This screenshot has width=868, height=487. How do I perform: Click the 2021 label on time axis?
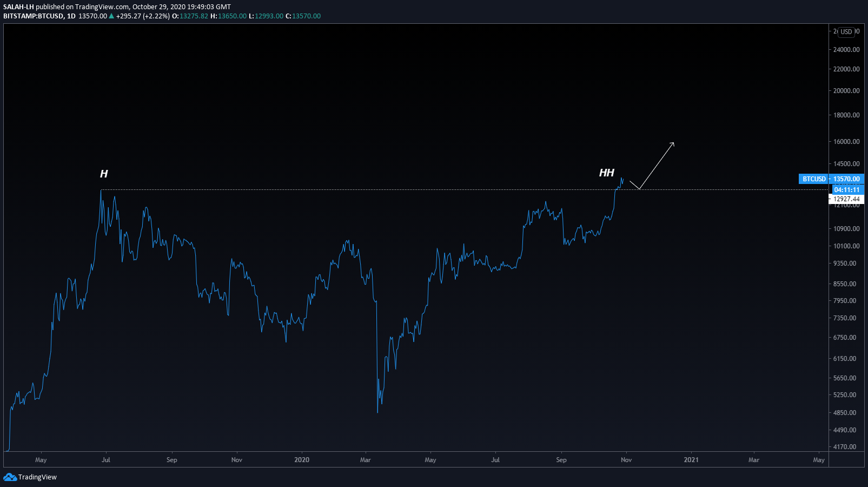[691, 460]
